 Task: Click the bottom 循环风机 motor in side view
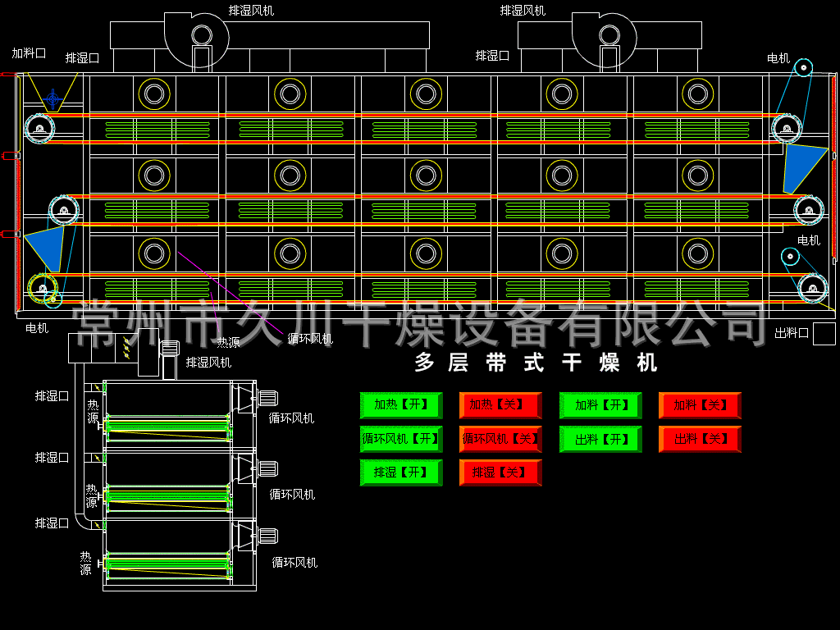[267, 536]
